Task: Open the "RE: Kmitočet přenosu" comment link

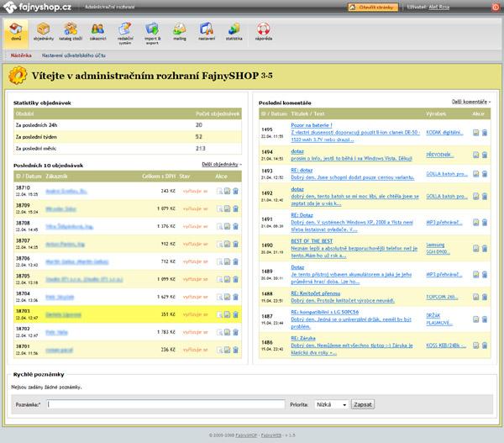Action: tap(316, 293)
